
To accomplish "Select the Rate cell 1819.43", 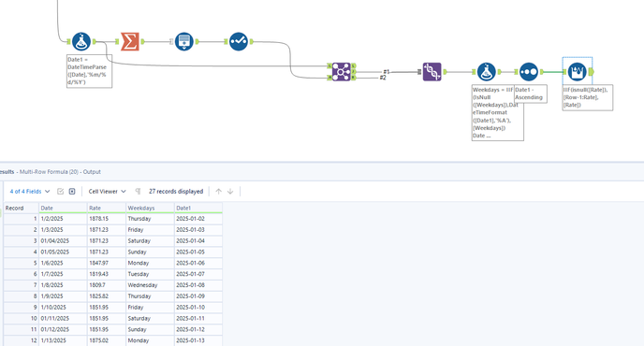I will [107, 274].
